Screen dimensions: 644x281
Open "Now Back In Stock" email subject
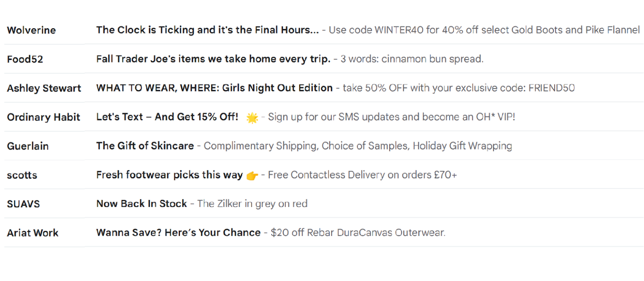pyautogui.click(x=141, y=204)
